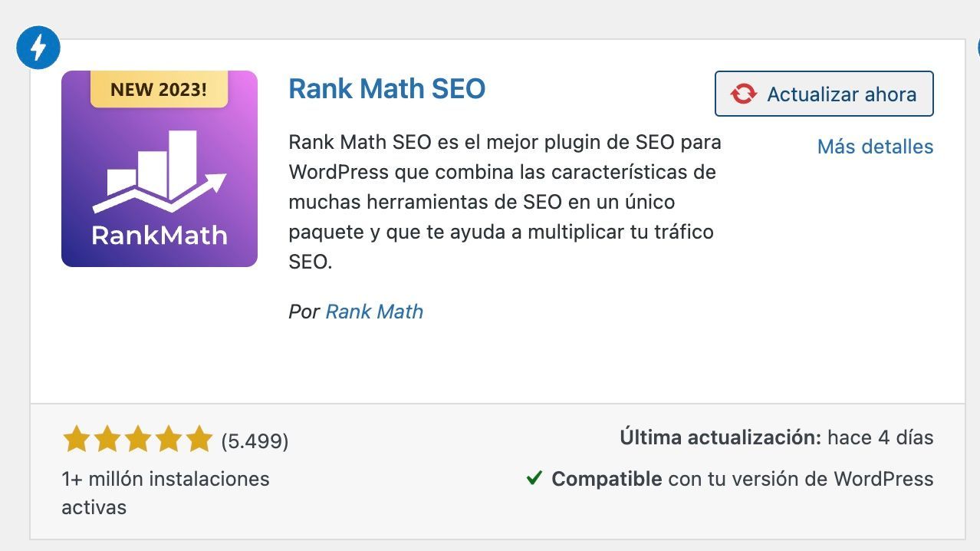The height and width of the screenshot is (551, 980).
Task: Click the blue lightning bolt badge
Action: point(38,49)
